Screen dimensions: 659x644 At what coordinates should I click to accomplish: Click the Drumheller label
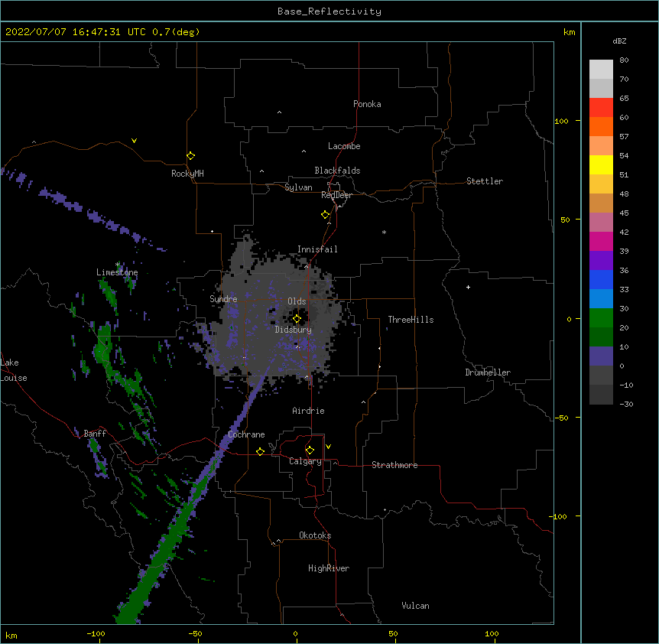click(488, 372)
